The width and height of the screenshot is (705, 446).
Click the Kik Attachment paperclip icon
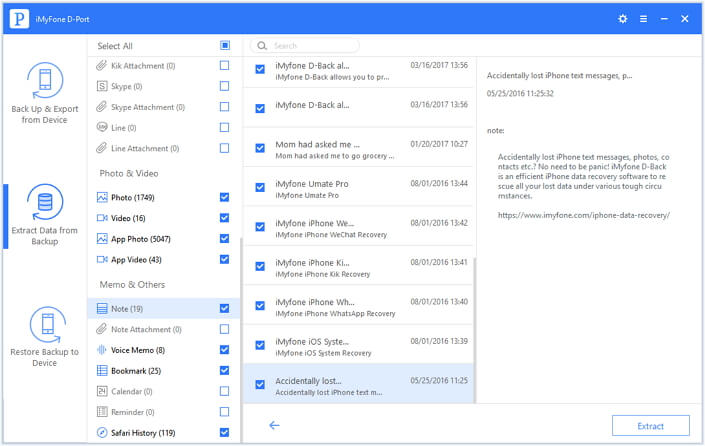click(102, 66)
